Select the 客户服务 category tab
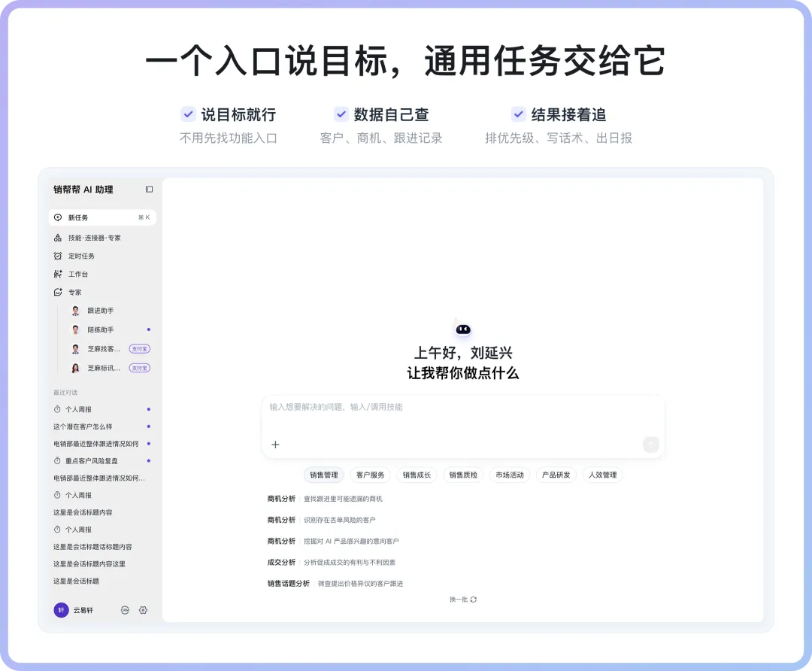 tap(370, 475)
